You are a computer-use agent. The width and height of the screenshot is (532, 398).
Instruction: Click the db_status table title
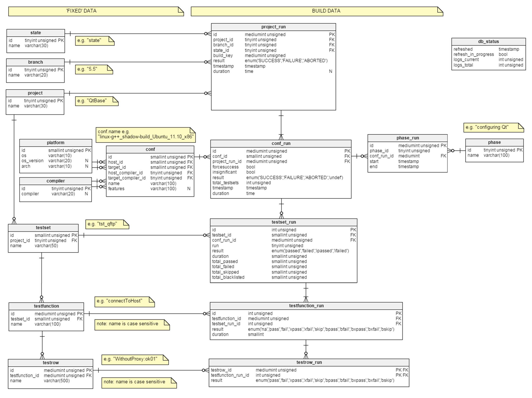tap(488, 41)
